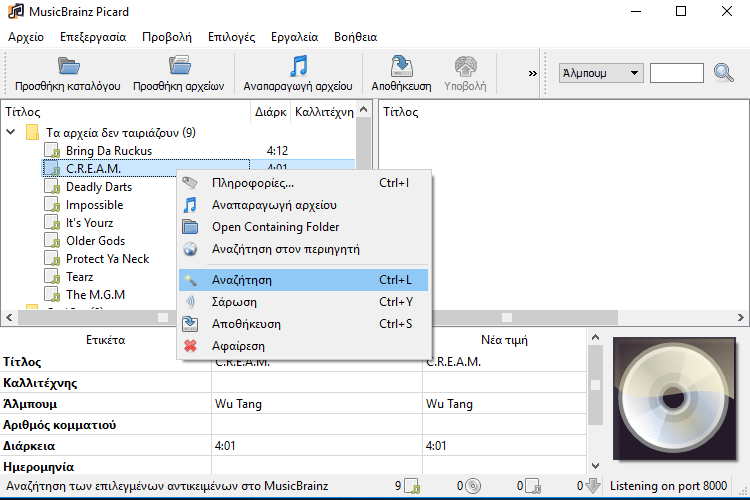Click the status bar albums disc icon
Image resolution: width=750 pixels, height=500 pixels.
click(x=473, y=486)
